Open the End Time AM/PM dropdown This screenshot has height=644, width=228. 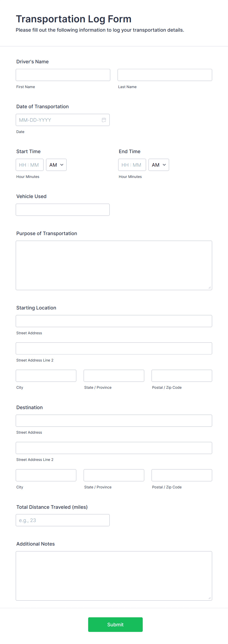pos(158,165)
